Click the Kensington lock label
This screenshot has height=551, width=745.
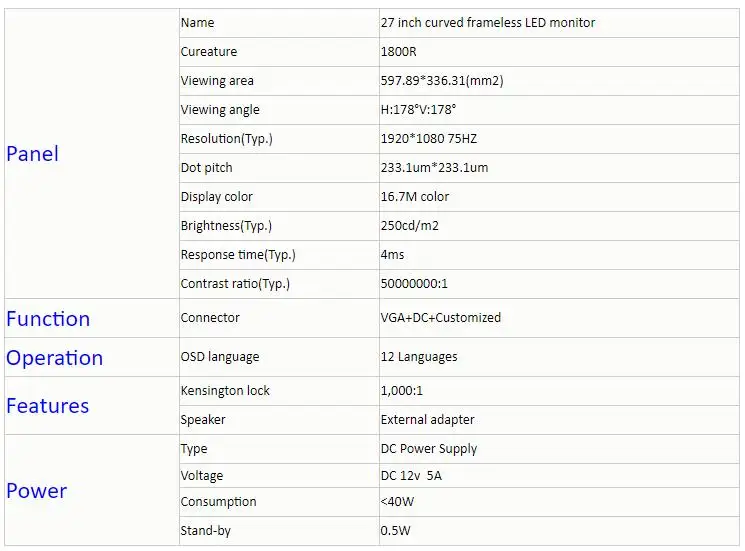coord(225,391)
